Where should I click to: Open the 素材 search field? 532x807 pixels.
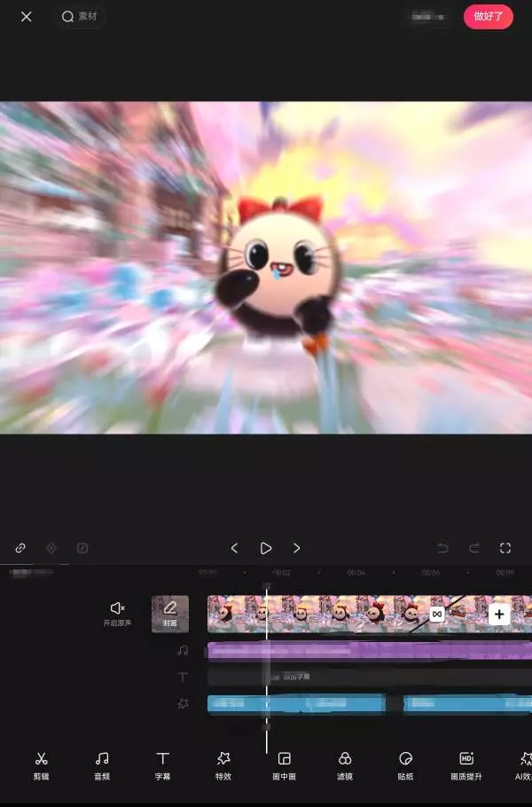(x=80, y=17)
